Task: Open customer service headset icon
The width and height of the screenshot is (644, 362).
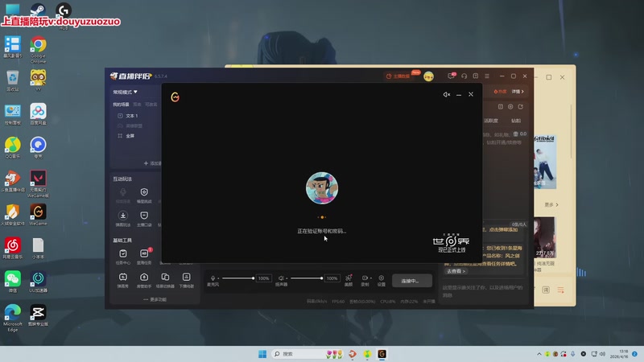Action: pyautogui.click(x=464, y=76)
